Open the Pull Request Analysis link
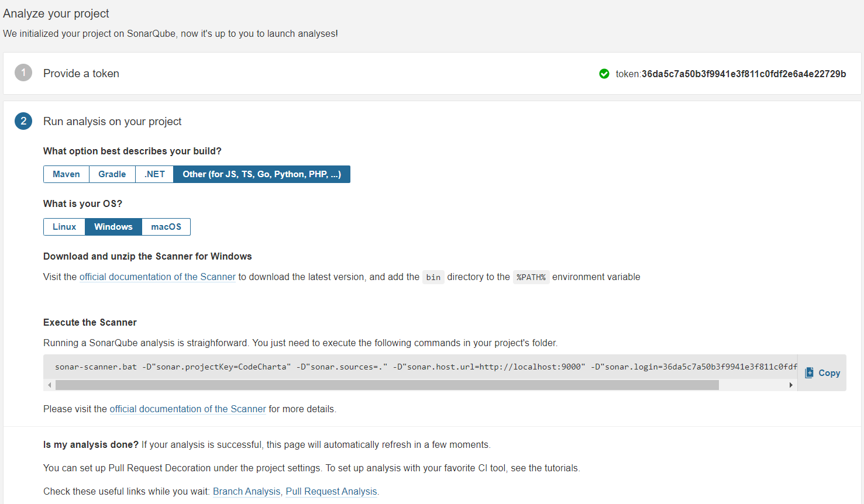The height and width of the screenshot is (504, 864). click(x=331, y=492)
